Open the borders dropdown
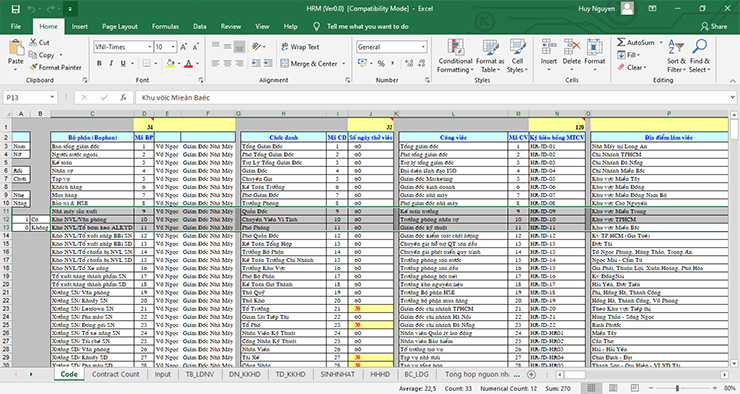Screen dimensions: 740x394 156,63
